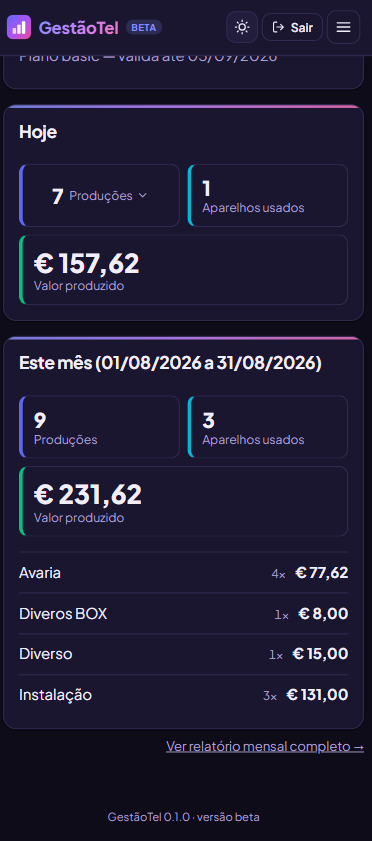Open this month's 3 Aparelhos usados card

point(267,427)
